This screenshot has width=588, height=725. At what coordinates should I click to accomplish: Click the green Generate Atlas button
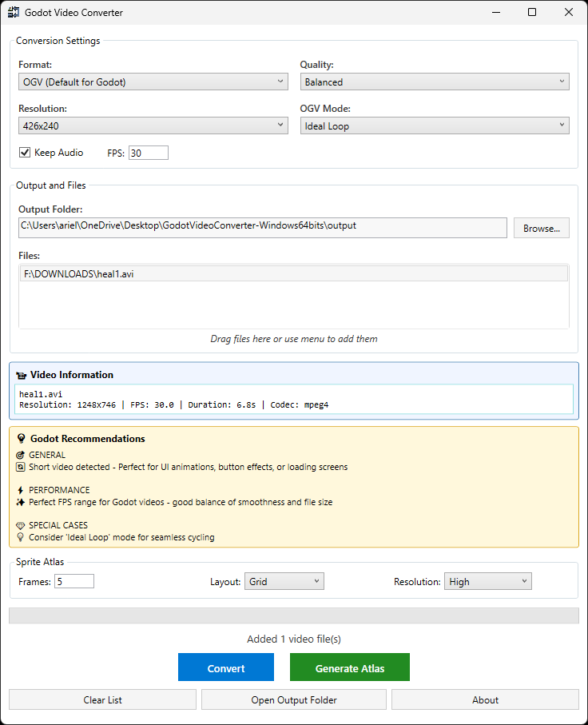349,667
